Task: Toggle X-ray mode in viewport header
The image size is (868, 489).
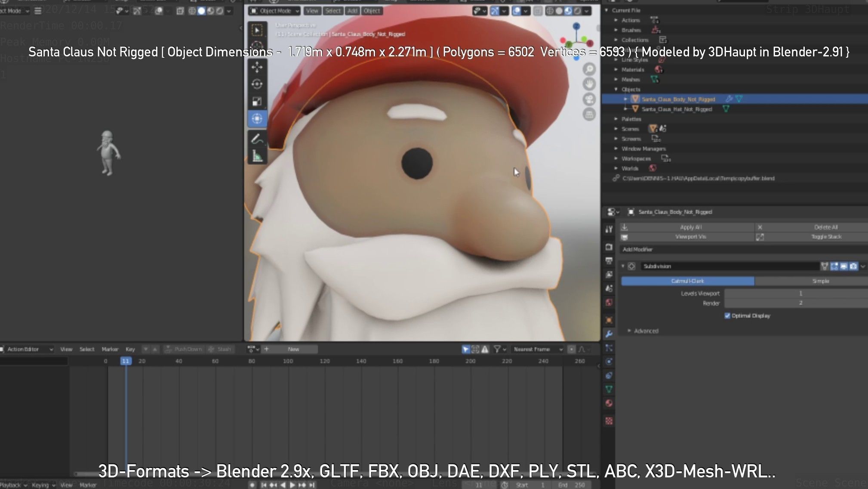Action: [538, 11]
